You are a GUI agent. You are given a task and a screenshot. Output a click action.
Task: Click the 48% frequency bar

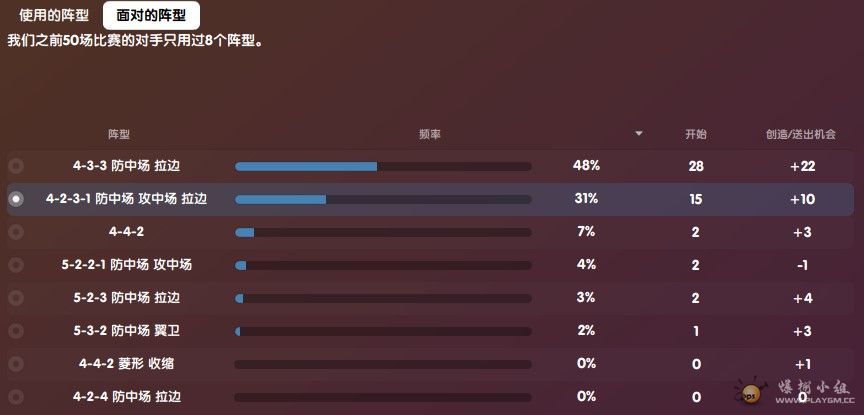[383, 166]
